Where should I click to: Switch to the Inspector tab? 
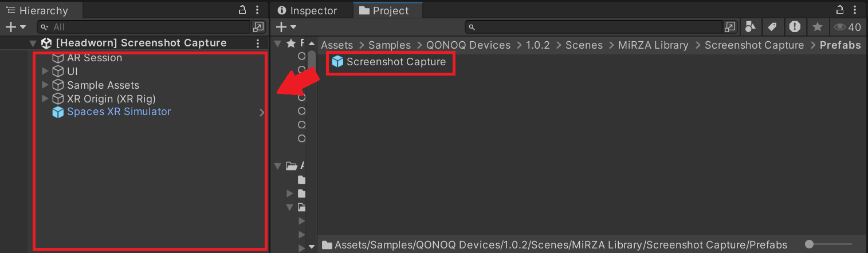tap(307, 10)
